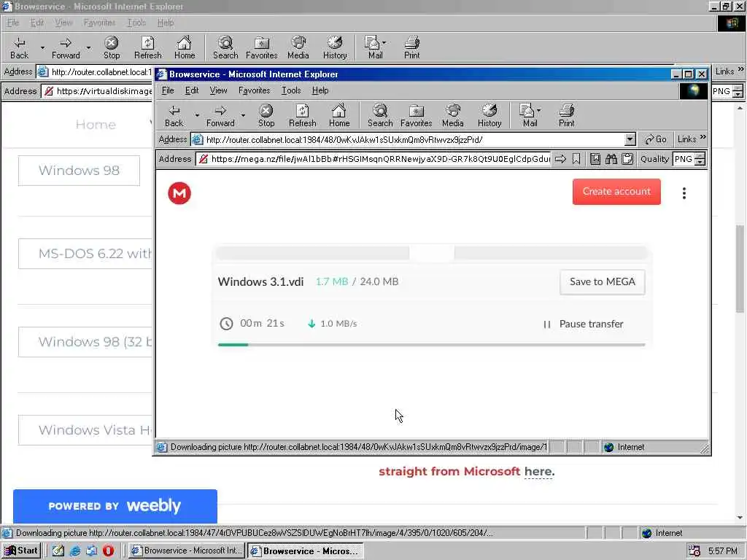
Task: Click Home nav link on the background page
Action: pos(96,125)
